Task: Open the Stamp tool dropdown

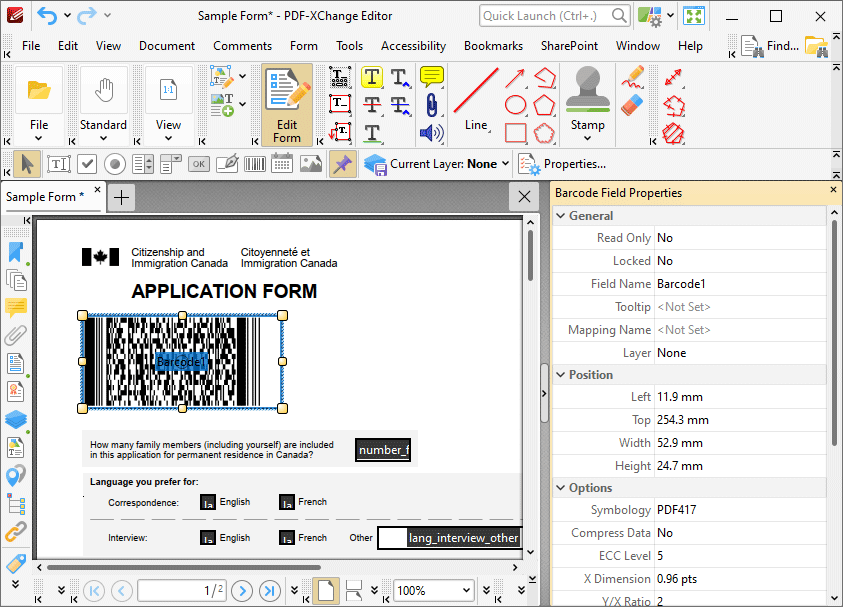Action: 588,138
